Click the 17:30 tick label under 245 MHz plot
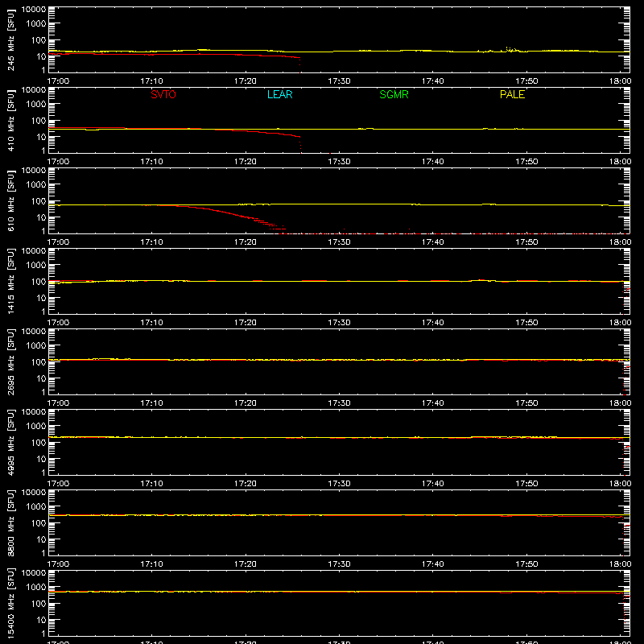644x644 pixels. (339, 81)
